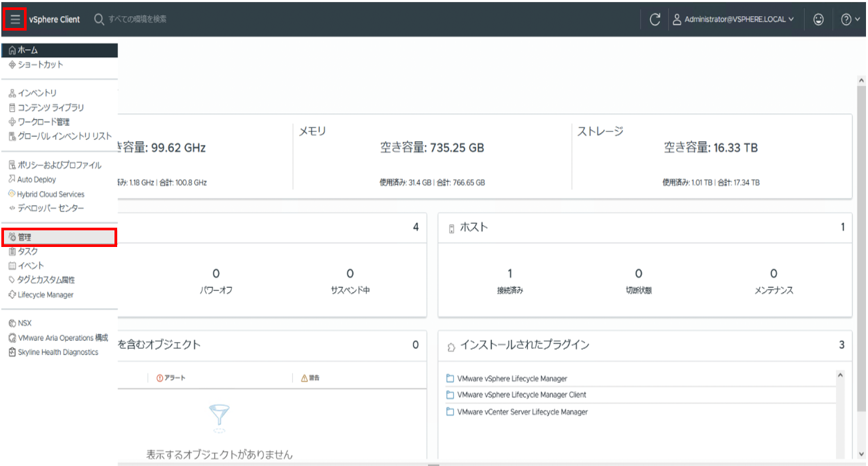Click the smiley feedback icon
The height and width of the screenshot is (466, 868).
819,19
